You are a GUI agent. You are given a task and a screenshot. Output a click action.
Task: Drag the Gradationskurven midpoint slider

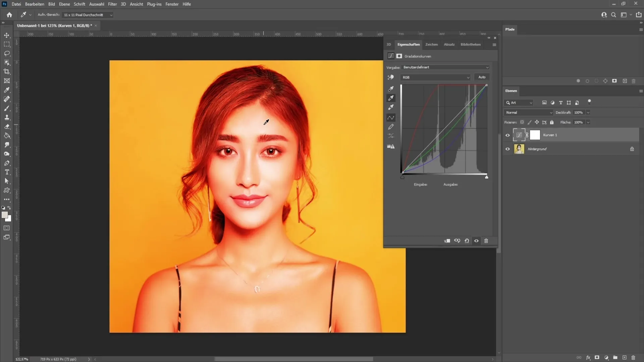point(444,129)
